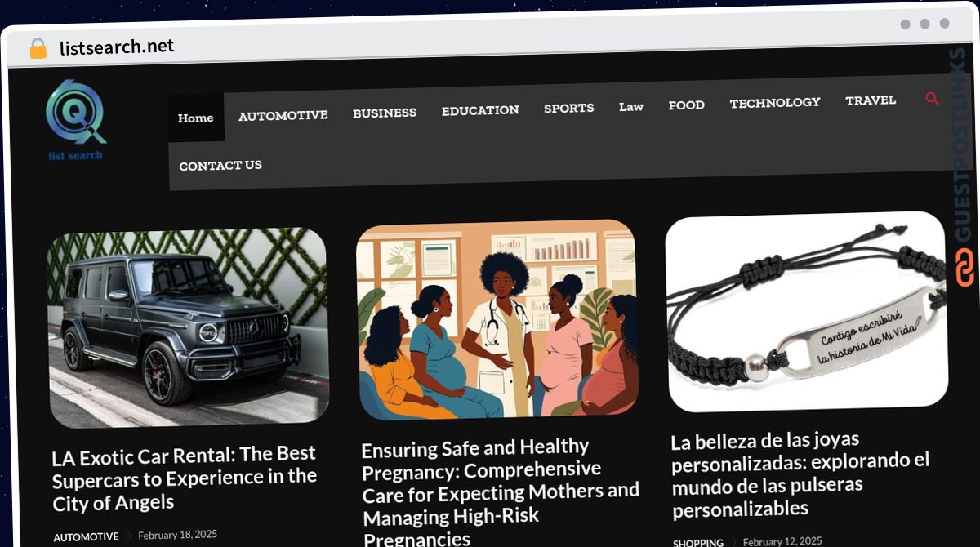Open the pregnant women illustration thumbnail
Viewport: 980px width, 547px height.
pos(497,319)
